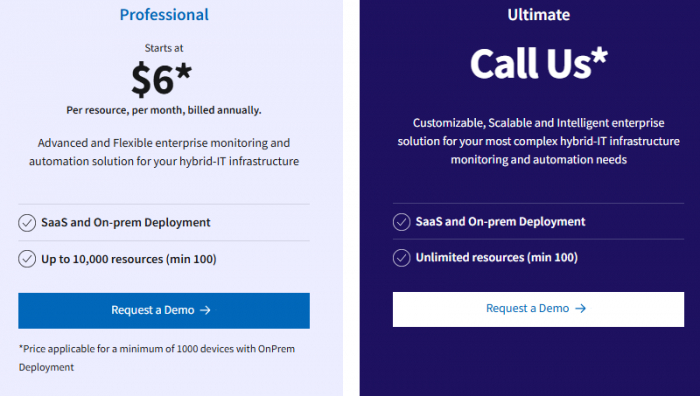Click the arrow icon in white Request a Demo button
The width and height of the screenshot is (700, 396).
580,308
